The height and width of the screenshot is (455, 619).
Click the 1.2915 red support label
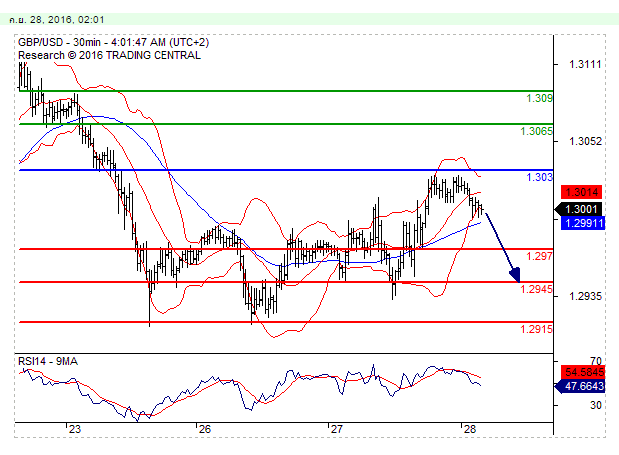[x=536, y=329]
